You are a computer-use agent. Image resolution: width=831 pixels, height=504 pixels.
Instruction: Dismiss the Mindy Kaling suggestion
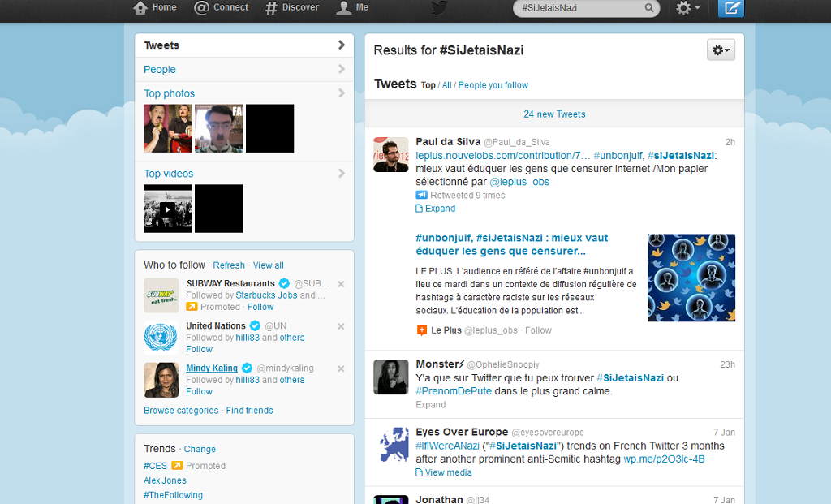342,368
